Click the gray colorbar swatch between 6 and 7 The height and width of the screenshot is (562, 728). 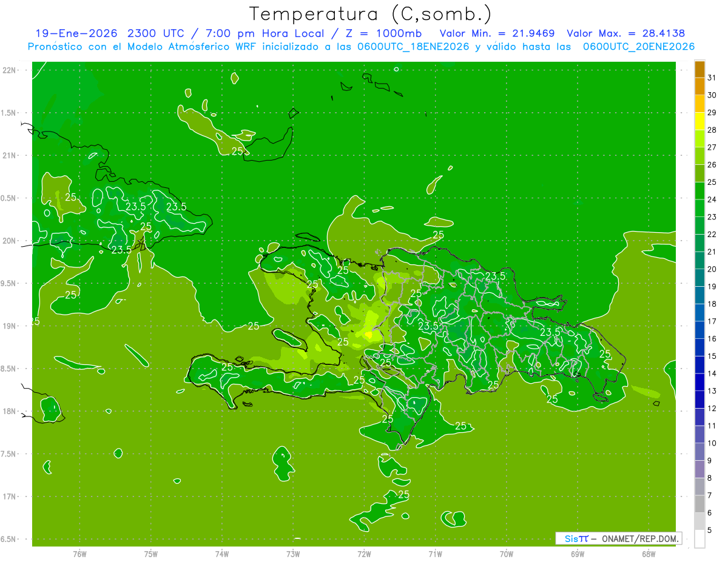click(699, 504)
